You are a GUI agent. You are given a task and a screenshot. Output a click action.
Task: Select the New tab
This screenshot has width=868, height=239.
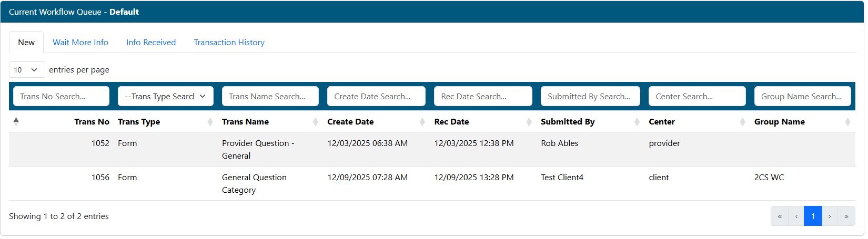pyautogui.click(x=26, y=43)
